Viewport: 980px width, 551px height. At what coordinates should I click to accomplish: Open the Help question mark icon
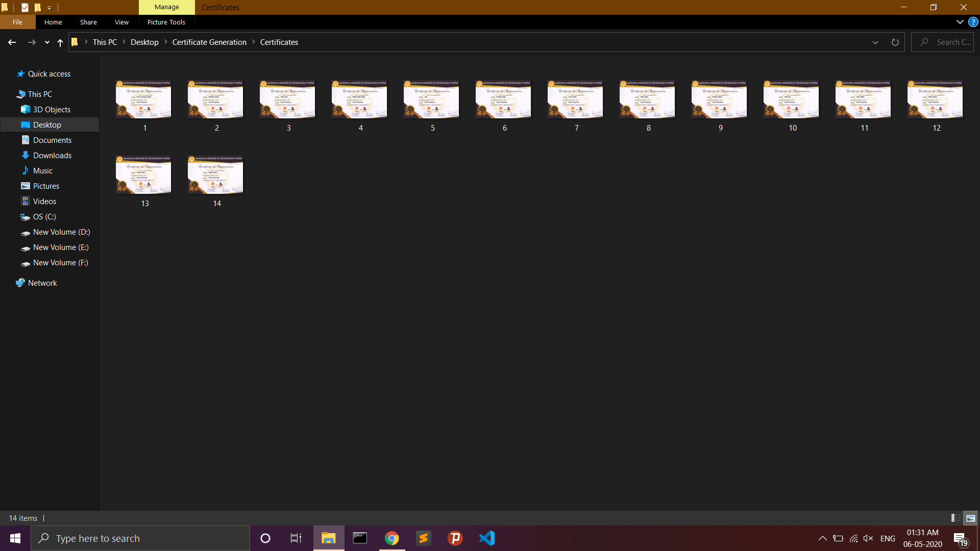coord(973,22)
